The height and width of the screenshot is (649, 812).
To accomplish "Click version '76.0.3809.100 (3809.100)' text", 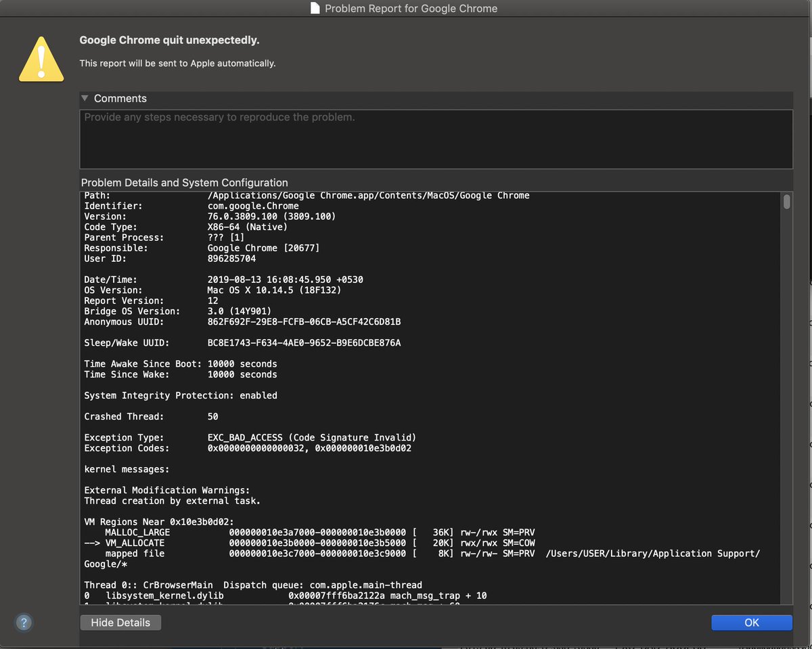I will (272, 217).
